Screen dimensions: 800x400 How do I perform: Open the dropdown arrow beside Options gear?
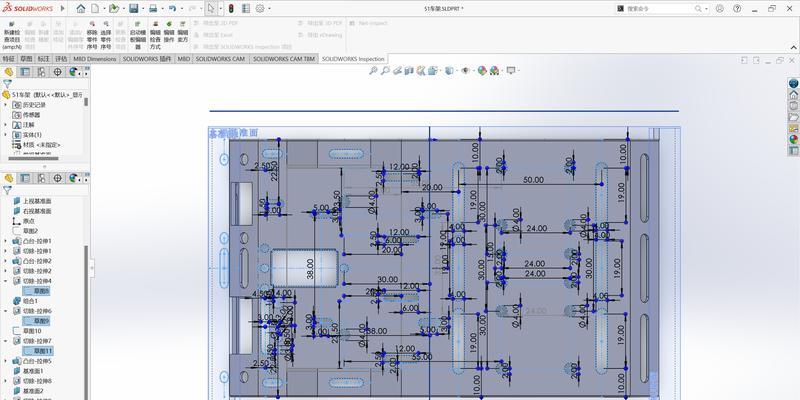pos(269,9)
